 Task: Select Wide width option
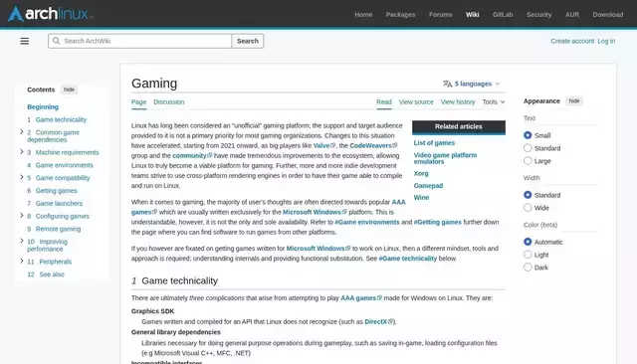click(x=528, y=208)
